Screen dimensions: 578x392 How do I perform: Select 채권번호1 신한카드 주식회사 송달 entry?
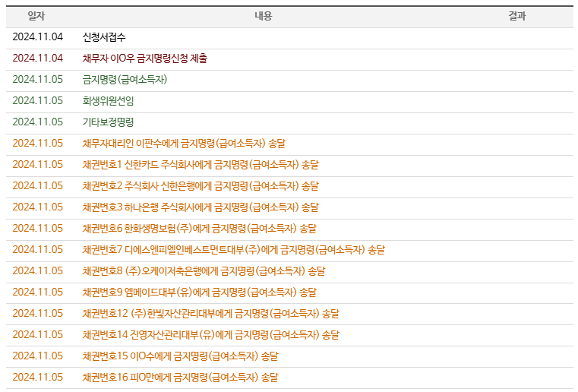pyautogui.click(x=201, y=164)
